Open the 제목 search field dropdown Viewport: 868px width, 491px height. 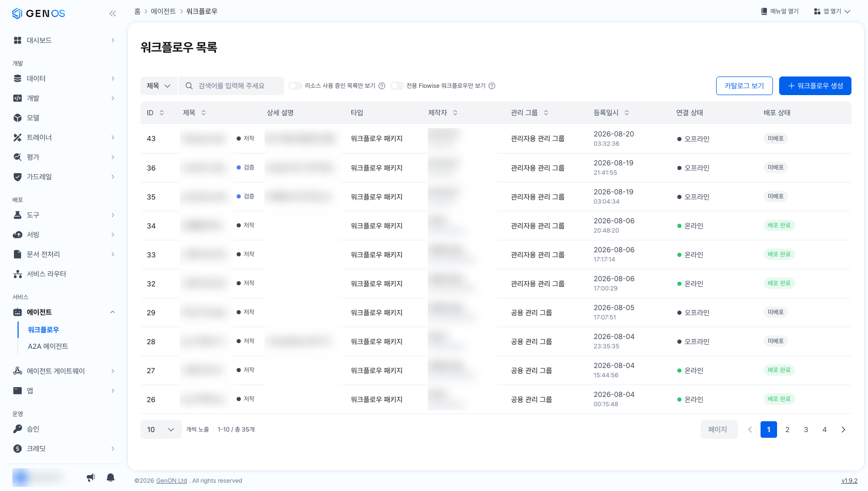point(159,86)
